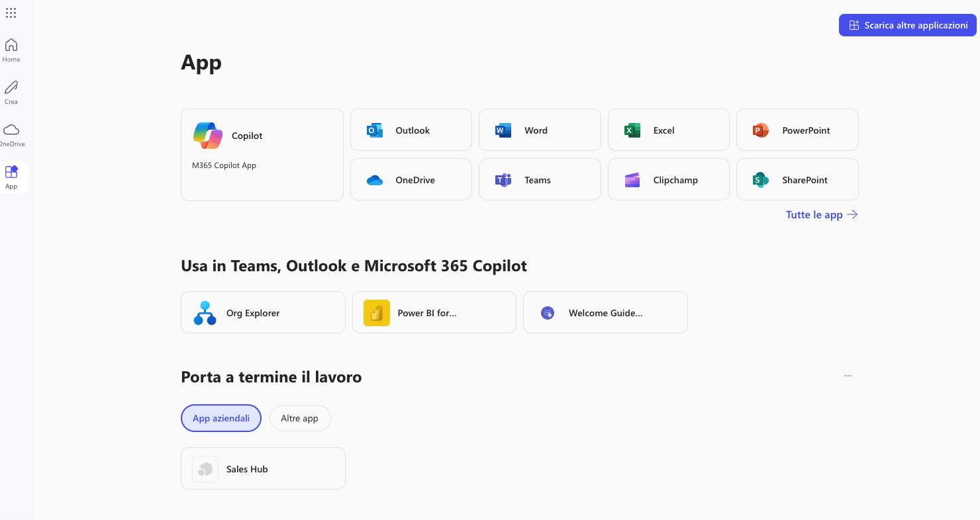Open the Sales Hub app card

point(262,468)
